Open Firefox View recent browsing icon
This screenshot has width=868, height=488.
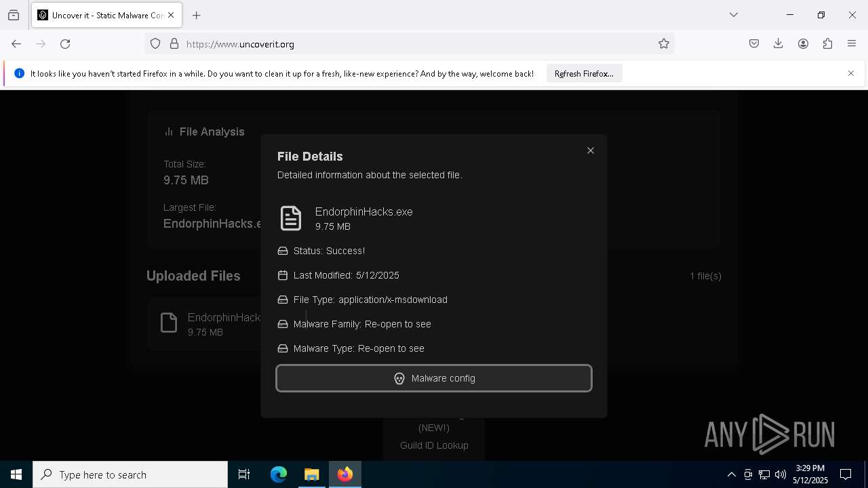(14, 15)
